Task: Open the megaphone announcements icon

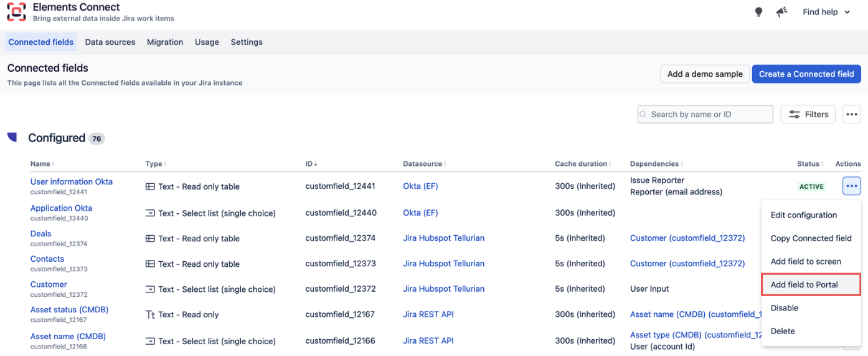Action: [x=781, y=12]
